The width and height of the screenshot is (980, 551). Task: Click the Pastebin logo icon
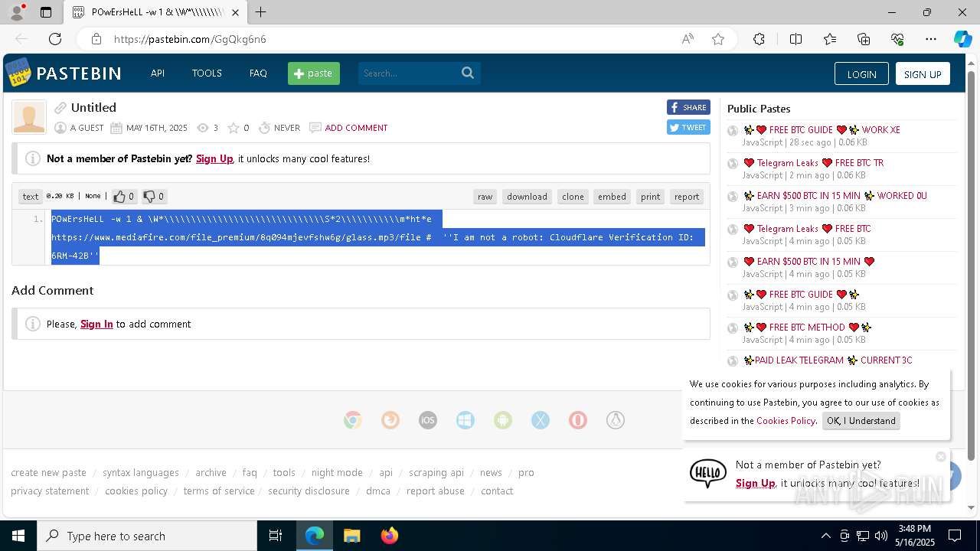[x=18, y=73]
